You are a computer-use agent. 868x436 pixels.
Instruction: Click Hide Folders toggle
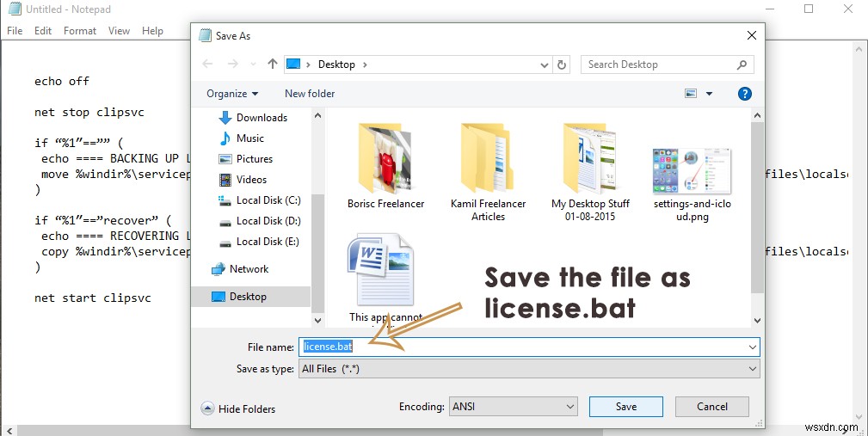(238, 408)
